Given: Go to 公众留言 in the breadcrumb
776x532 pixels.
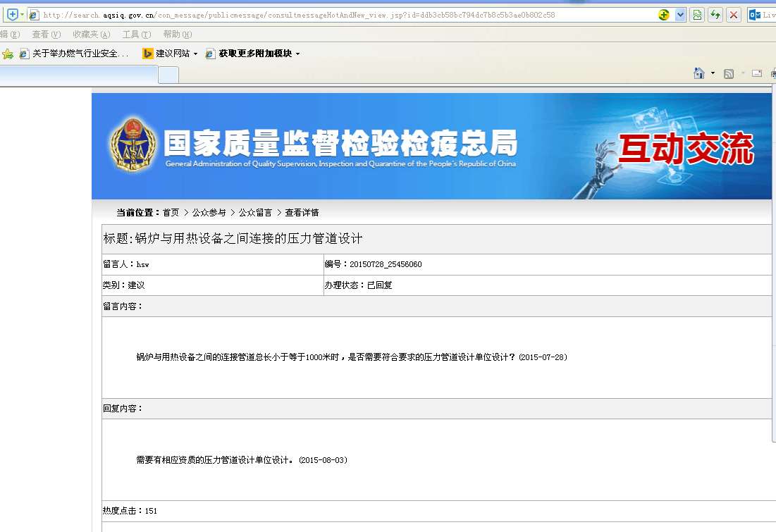Looking at the screenshot, I should point(255,212).
